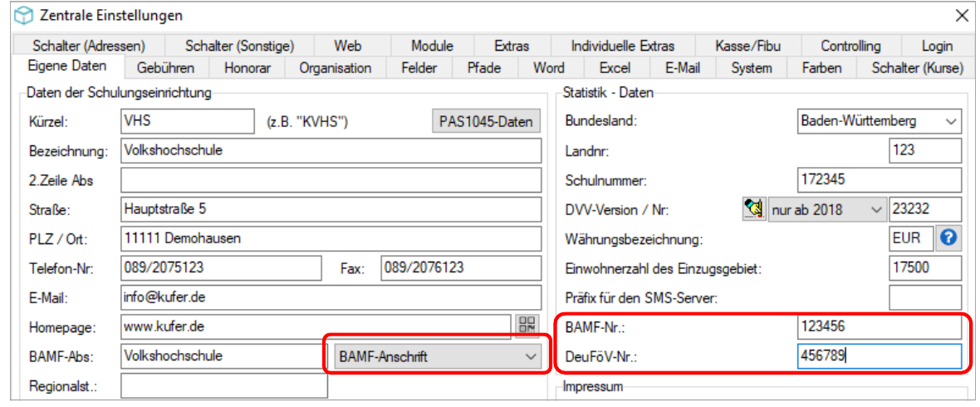Click the PAS1045-Daten button
Image resolution: width=980 pixels, height=407 pixels.
pyautogui.click(x=486, y=121)
